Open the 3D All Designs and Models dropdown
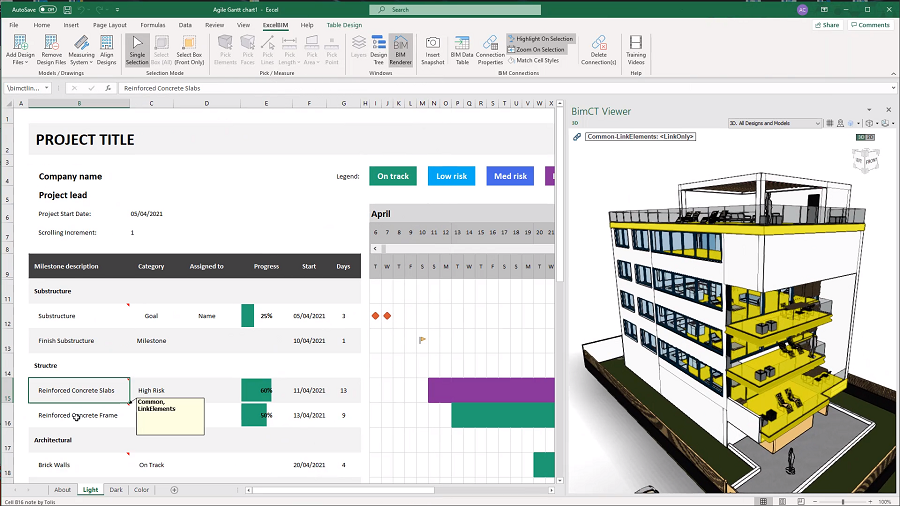Viewport: 900px width, 506px height. pyautogui.click(x=775, y=123)
